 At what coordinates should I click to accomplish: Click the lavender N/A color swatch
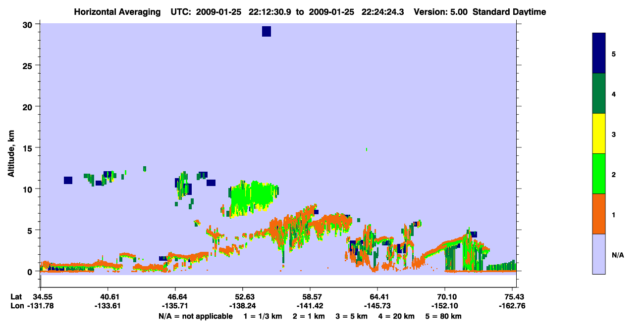(599, 254)
